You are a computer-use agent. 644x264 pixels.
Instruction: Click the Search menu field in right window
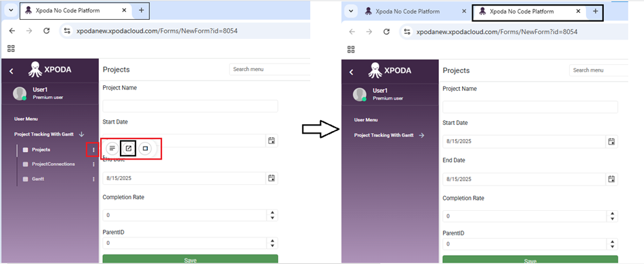[598, 70]
